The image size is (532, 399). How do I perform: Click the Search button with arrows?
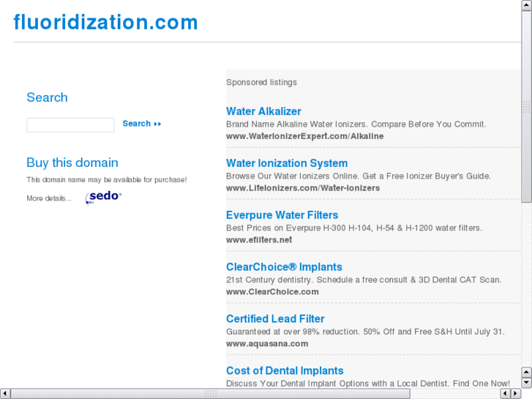pyautogui.click(x=142, y=124)
